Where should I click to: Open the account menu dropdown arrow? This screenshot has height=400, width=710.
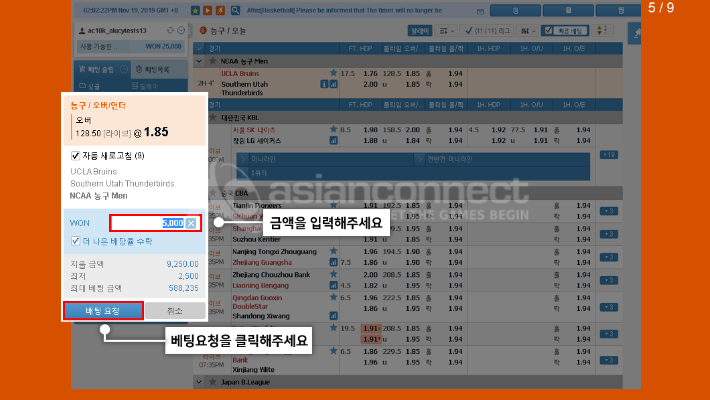tap(181, 30)
